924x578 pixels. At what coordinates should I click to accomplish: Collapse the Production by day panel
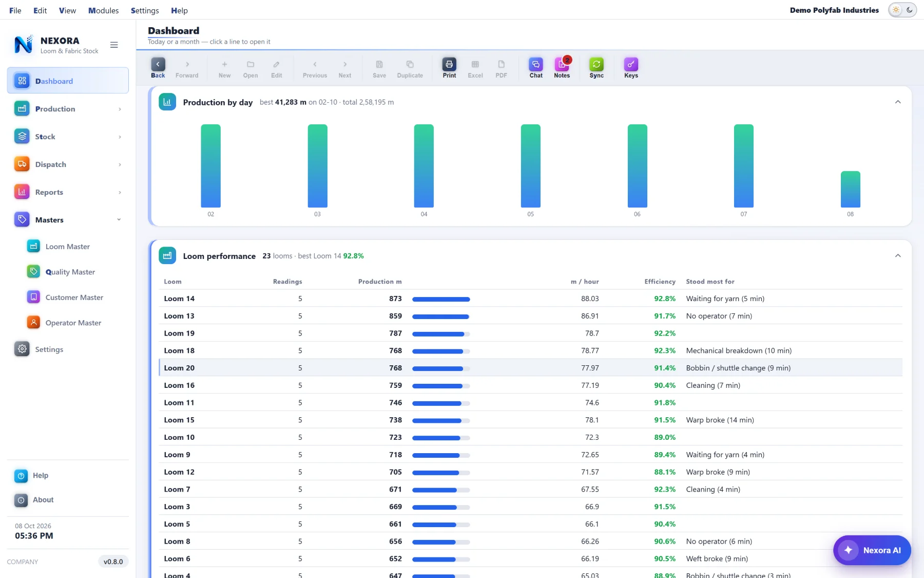click(x=898, y=102)
